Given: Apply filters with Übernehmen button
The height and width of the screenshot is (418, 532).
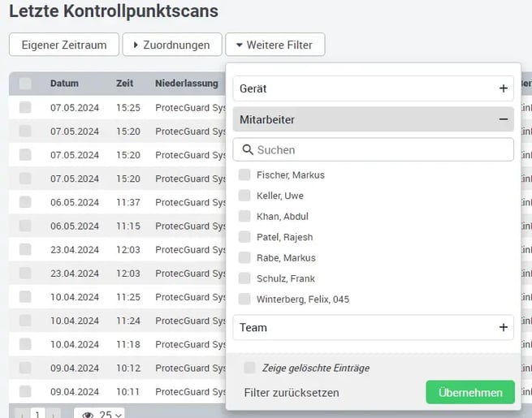Looking at the screenshot, I should (x=470, y=392).
